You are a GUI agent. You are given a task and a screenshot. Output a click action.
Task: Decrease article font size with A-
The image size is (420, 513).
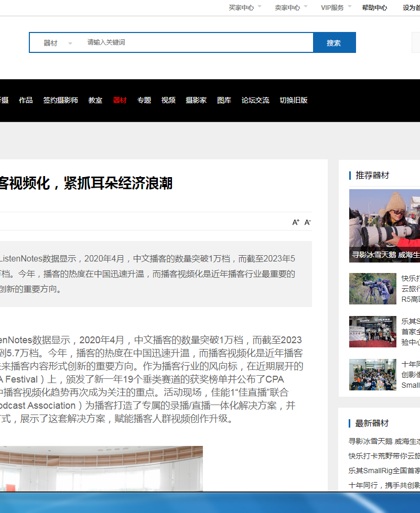pyautogui.click(x=307, y=222)
